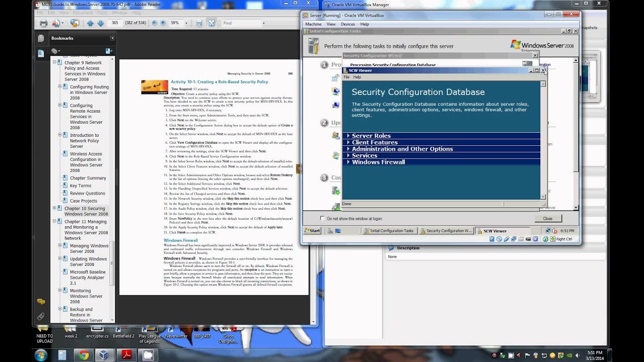Click SCW Viewer taskbar button
The width and height of the screenshot is (644, 362).
[x=502, y=231]
